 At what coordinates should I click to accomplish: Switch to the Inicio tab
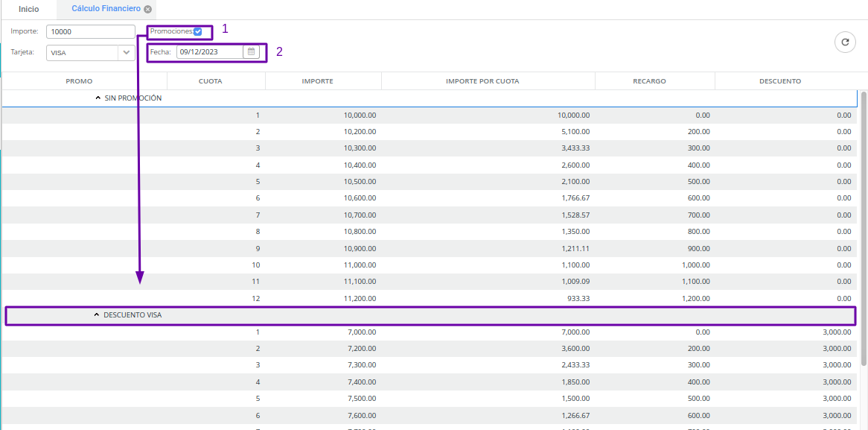click(x=29, y=10)
